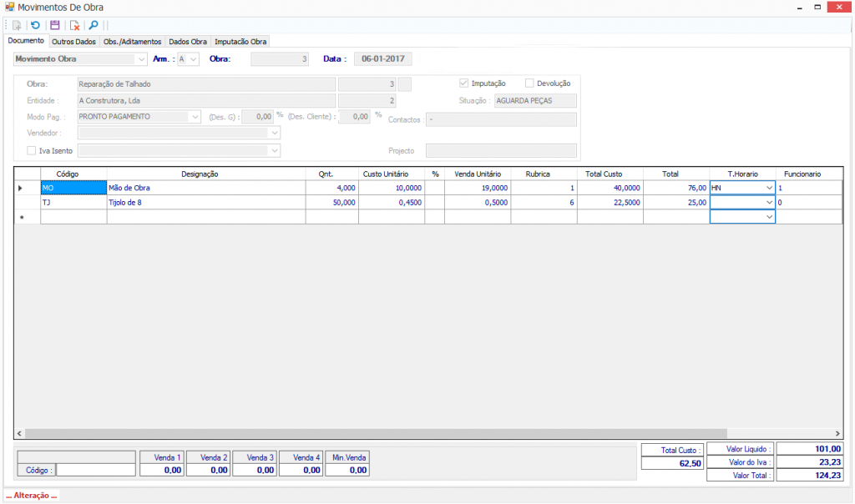Click the Data field showing 06-01-2017
Screen dimensions: 855x504
click(x=382, y=59)
